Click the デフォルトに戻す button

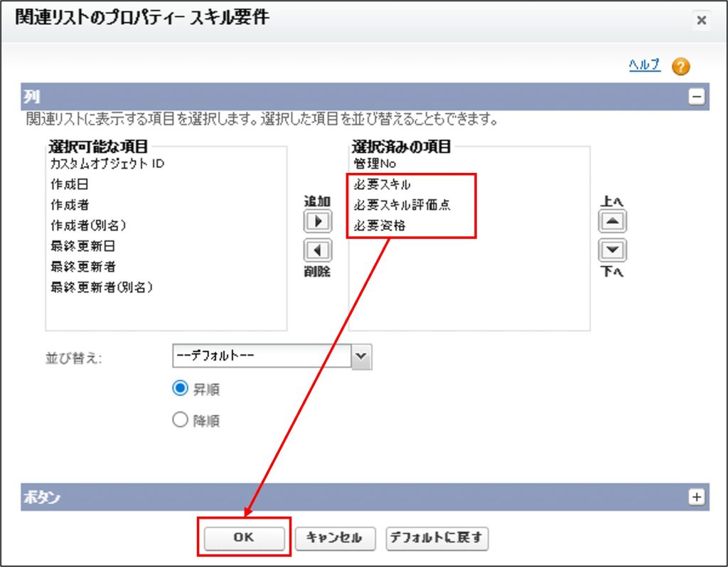[437, 538]
